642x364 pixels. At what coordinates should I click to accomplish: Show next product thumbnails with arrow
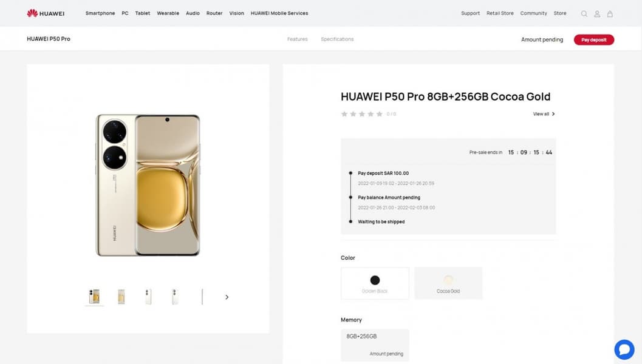point(227,297)
